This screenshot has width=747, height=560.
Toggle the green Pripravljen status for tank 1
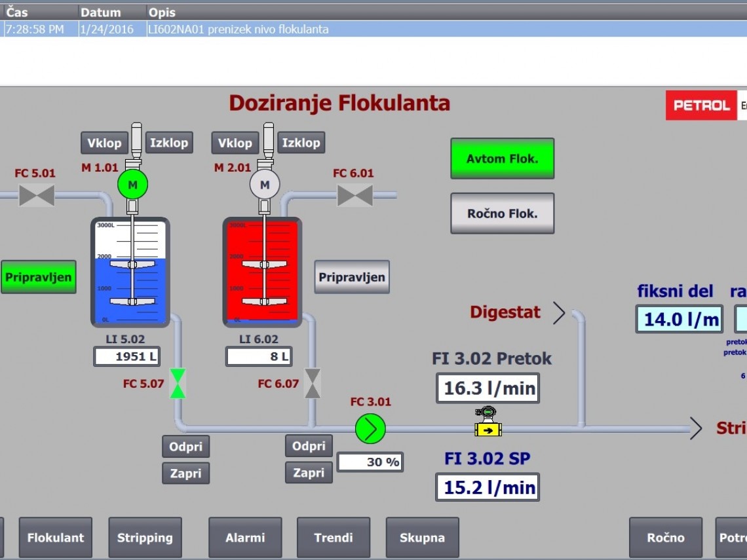pos(38,277)
